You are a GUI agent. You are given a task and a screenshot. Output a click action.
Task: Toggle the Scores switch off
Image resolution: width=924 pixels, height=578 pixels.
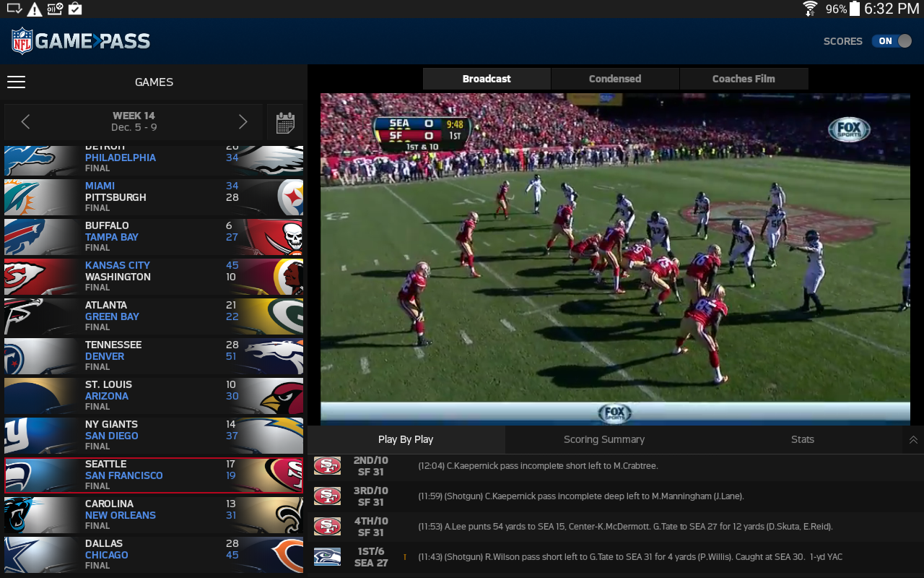coord(892,41)
